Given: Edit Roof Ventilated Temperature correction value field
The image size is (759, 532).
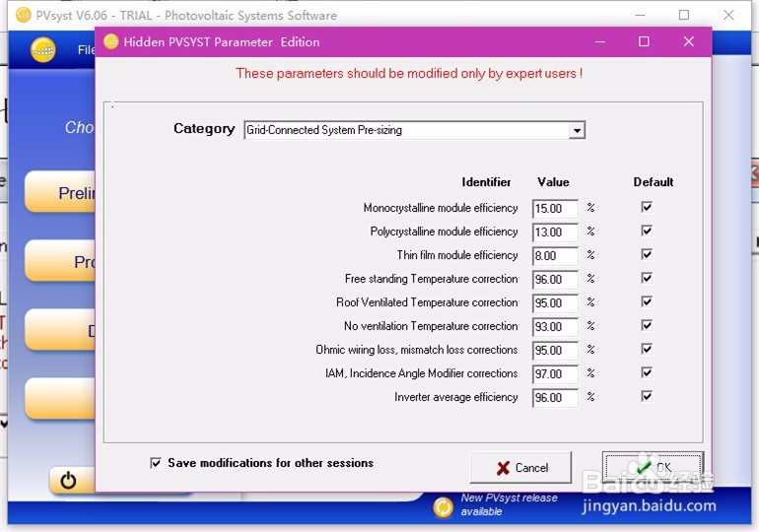Looking at the screenshot, I should 555,303.
